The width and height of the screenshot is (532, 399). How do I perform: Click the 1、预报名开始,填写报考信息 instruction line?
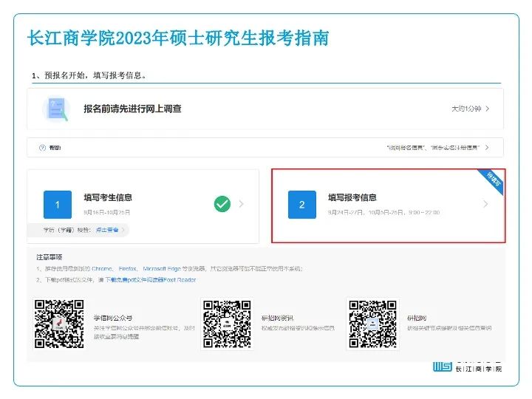[89, 75]
